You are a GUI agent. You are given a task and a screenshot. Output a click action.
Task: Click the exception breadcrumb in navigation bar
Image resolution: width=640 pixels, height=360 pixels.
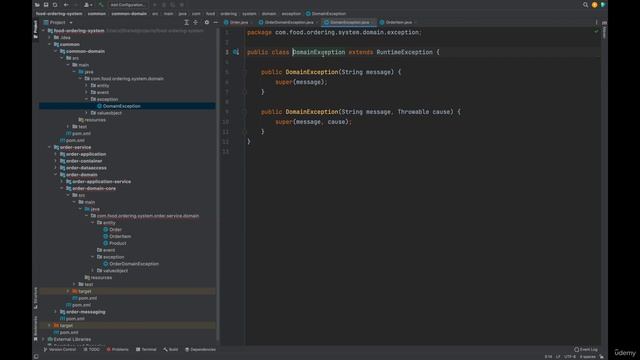291,13
